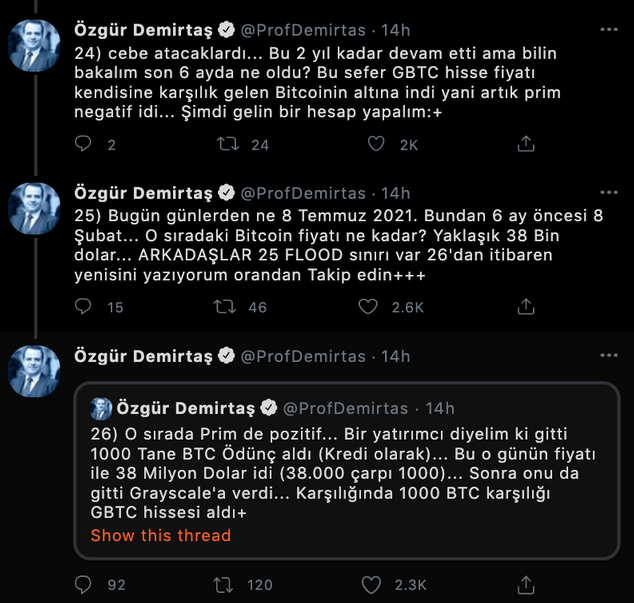This screenshot has width=634, height=603.
Task: Reply to tweet 24 about GBTC
Action: pyautogui.click(x=83, y=144)
